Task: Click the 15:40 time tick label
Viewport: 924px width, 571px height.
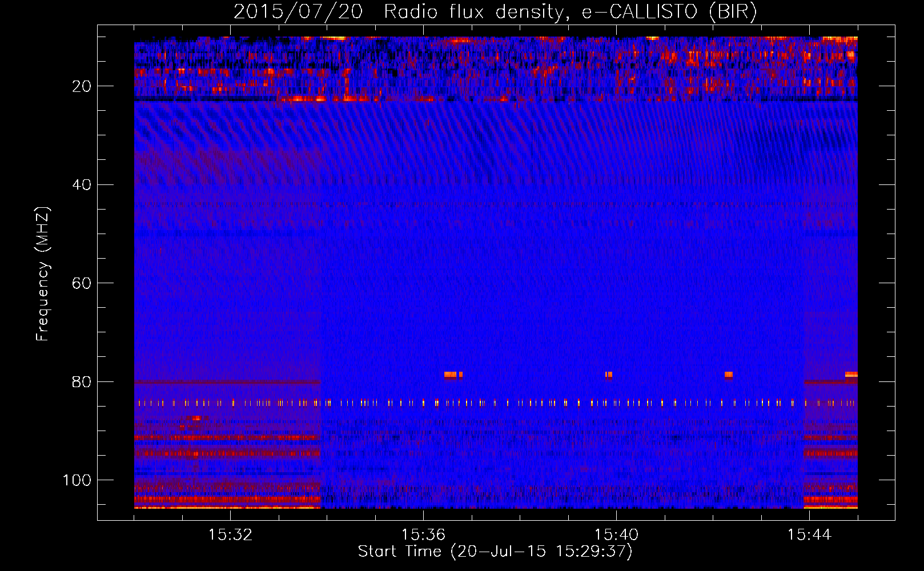Action: pyautogui.click(x=616, y=534)
